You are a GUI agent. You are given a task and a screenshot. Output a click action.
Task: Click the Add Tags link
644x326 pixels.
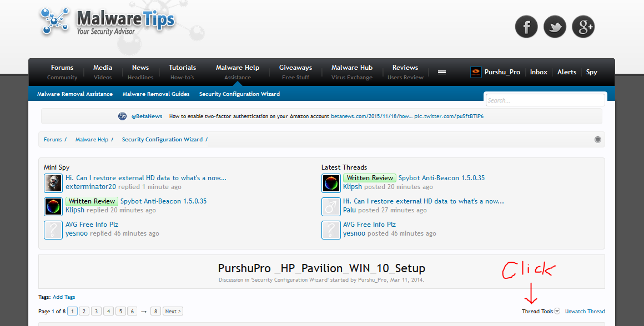pyautogui.click(x=64, y=297)
